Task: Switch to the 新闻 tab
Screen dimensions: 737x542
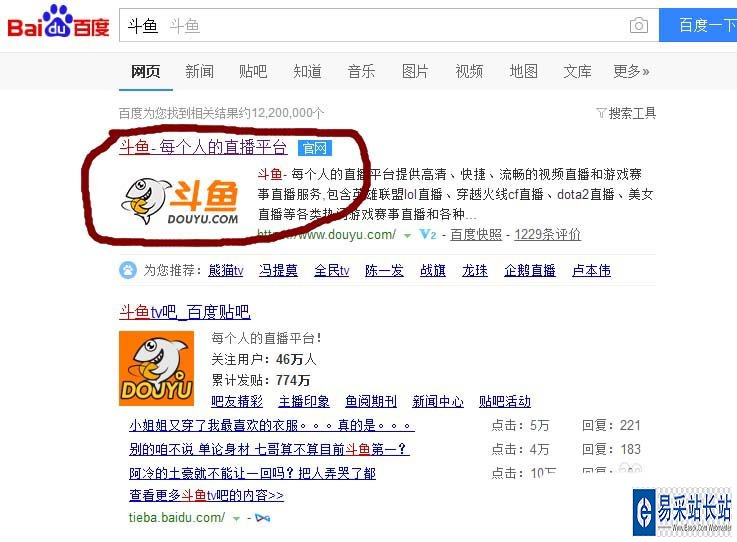Action: (x=199, y=71)
